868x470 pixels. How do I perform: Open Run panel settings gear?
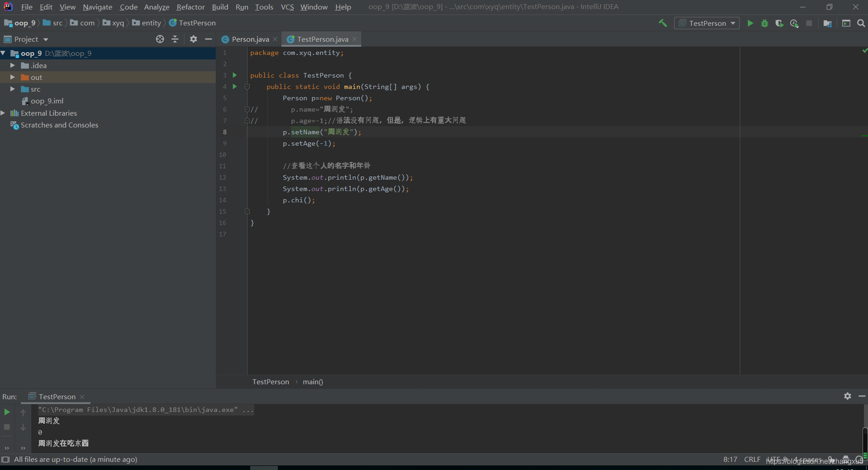pyautogui.click(x=848, y=396)
